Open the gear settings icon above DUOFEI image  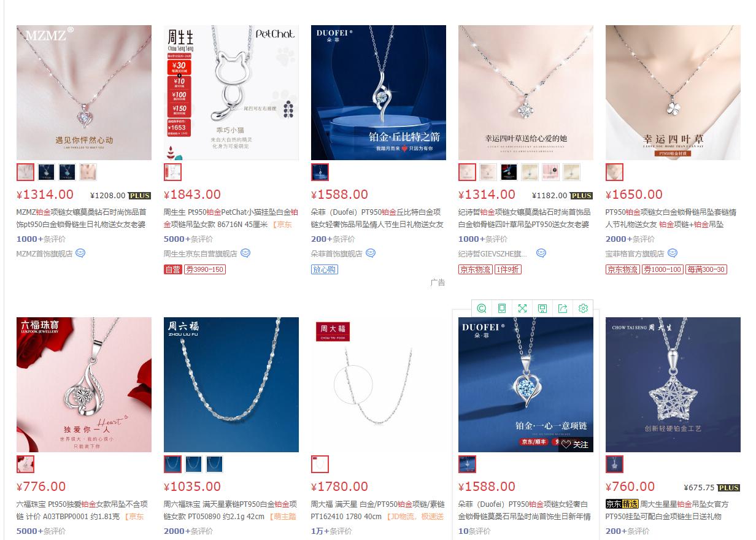(x=583, y=309)
